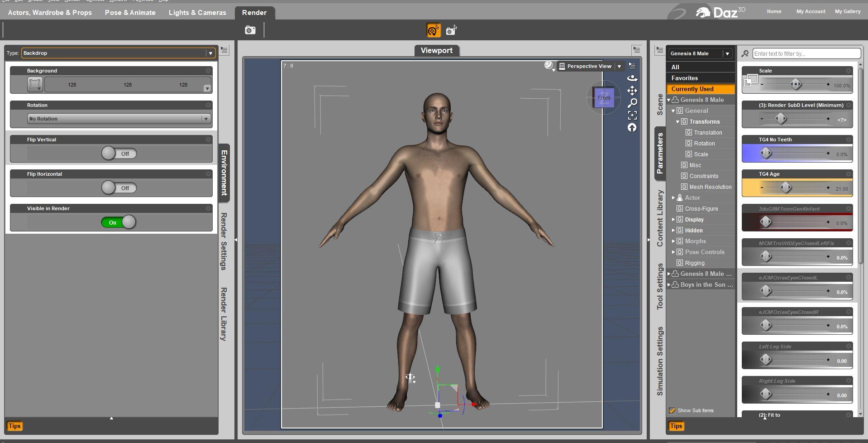The height and width of the screenshot is (443, 868).
Task: Click the viewport Orbit camera icon
Action: (x=632, y=78)
